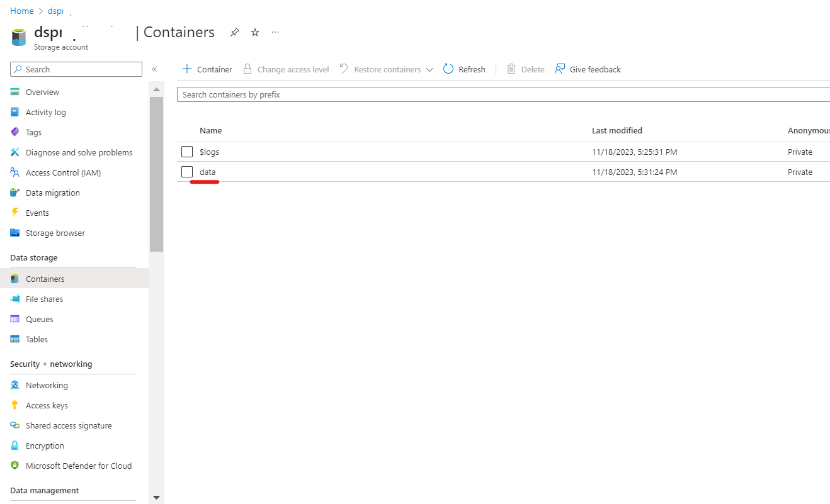Sort by the Name column header
Image resolution: width=830 pixels, height=504 pixels.
[x=211, y=130]
